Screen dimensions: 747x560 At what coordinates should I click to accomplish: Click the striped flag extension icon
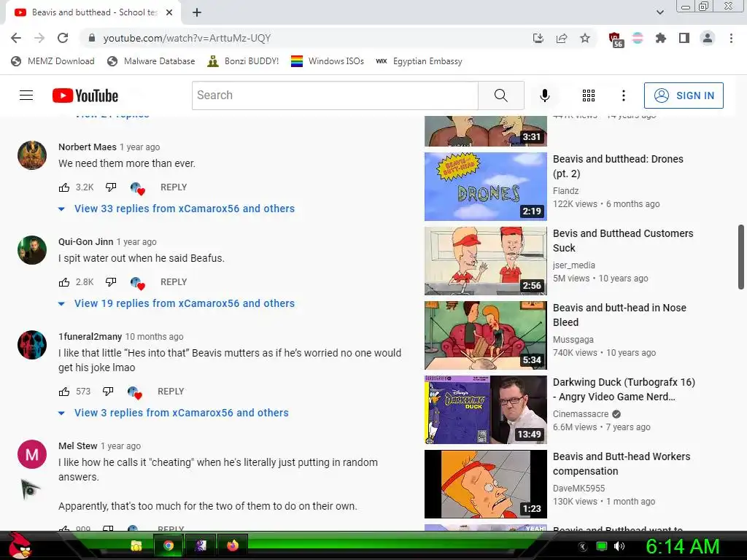[x=638, y=38]
